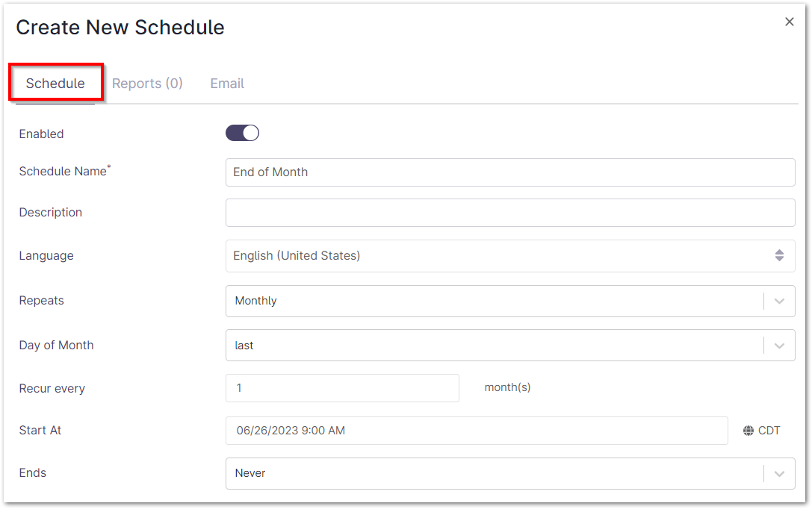Open the Email tab

(227, 84)
